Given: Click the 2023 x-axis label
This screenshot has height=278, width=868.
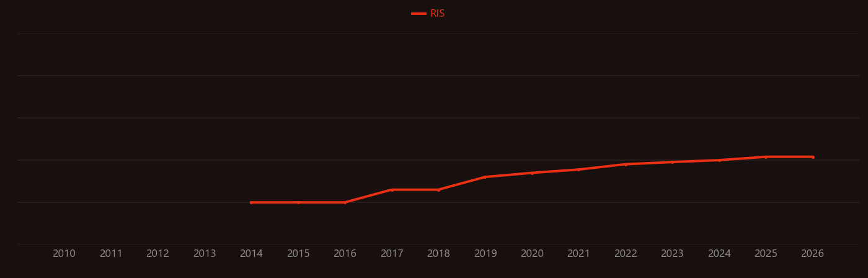Looking at the screenshot, I should click(x=672, y=254).
